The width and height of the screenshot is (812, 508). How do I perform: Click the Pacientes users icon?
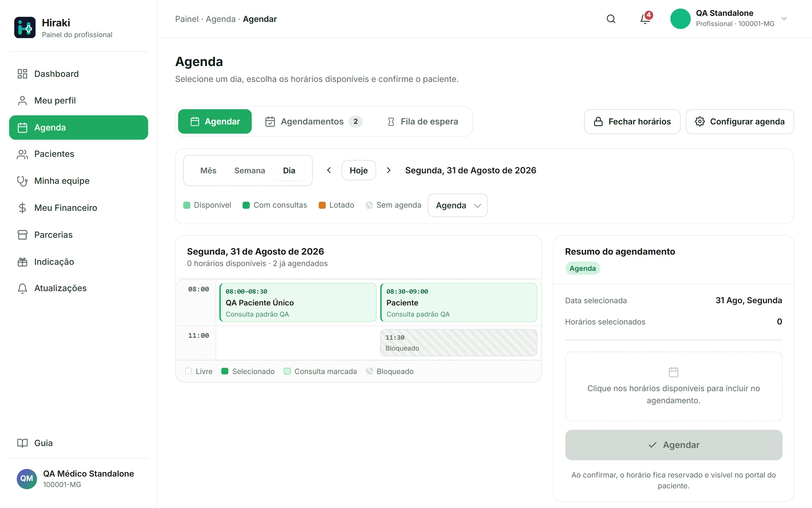point(22,154)
